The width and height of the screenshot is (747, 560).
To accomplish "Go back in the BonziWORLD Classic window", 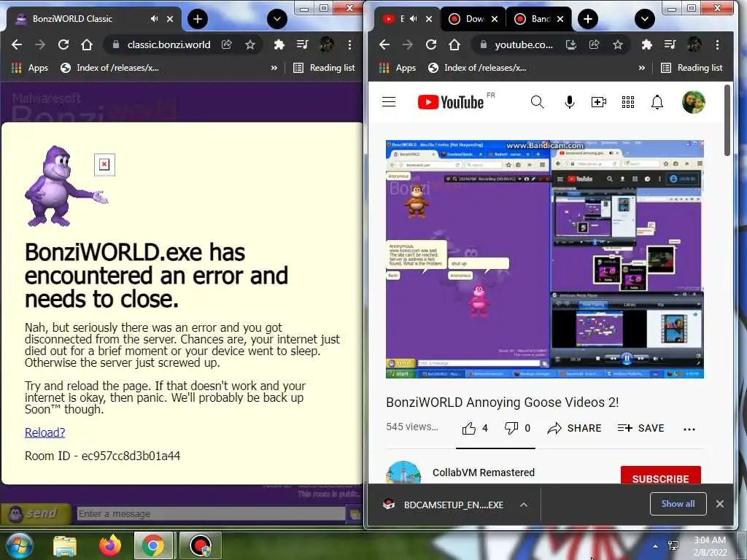I will 17,44.
